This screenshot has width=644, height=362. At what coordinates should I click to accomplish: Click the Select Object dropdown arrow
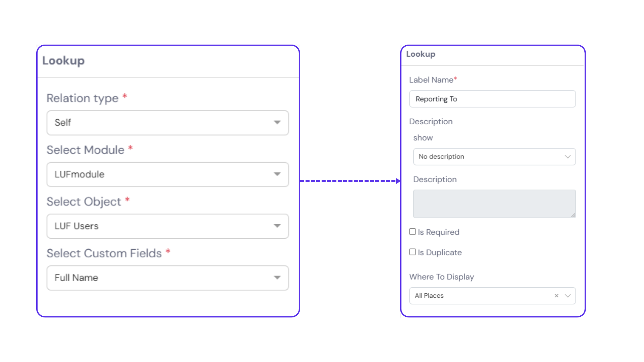pos(277,226)
